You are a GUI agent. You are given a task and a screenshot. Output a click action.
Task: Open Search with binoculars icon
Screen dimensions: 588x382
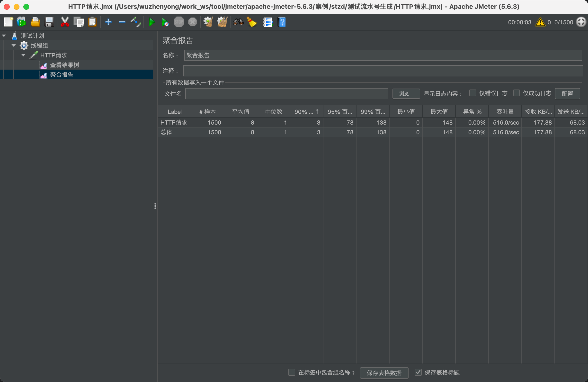pyautogui.click(x=238, y=22)
